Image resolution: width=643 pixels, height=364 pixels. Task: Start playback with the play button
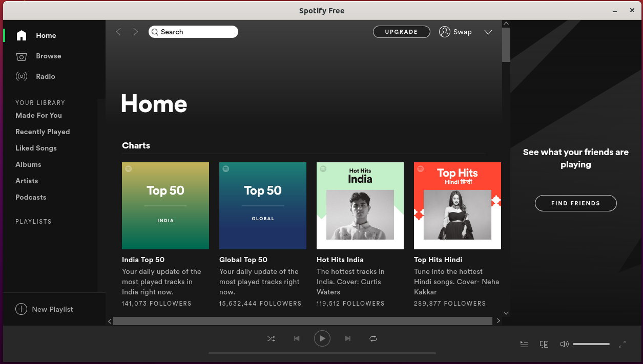point(322,338)
